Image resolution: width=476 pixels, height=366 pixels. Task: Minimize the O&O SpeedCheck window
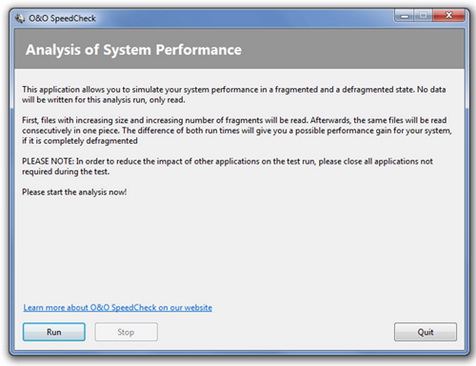pos(404,15)
